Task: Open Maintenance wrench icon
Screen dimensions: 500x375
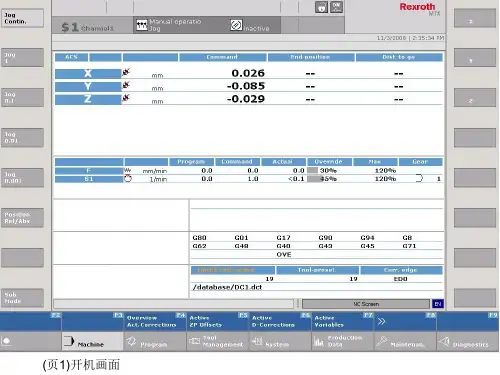Action: click(x=382, y=341)
